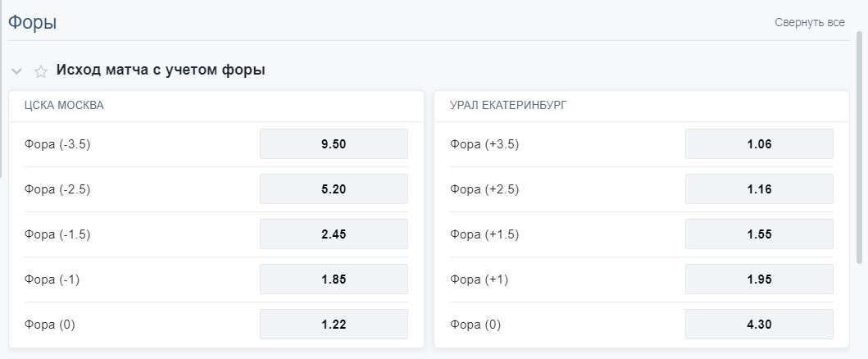Click 'Фора (-3.5)' label in CSKA column

pos(57,144)
